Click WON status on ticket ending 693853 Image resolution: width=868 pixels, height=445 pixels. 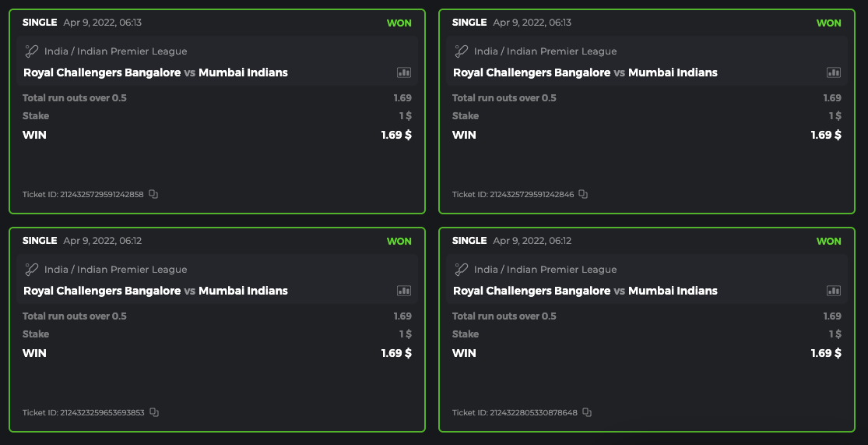[x=399, y=241]
